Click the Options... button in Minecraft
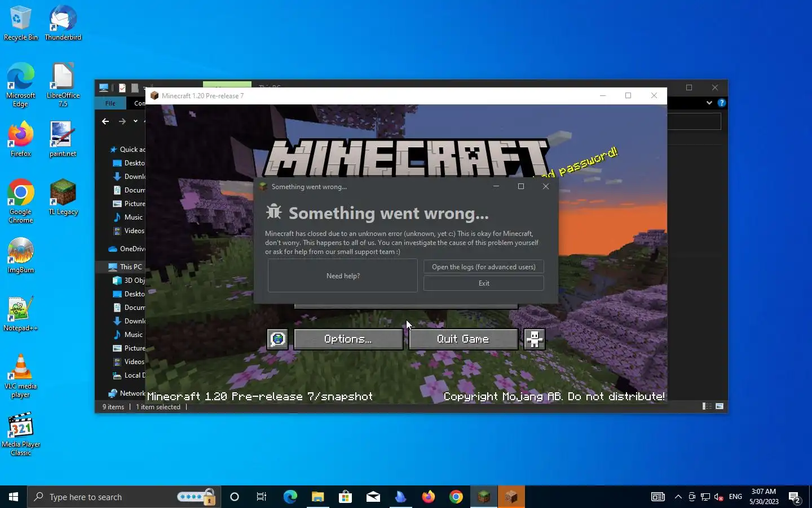 click(348, 339)
